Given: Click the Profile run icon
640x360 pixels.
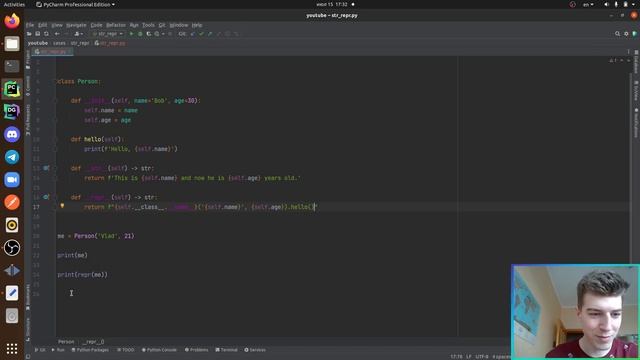Looking at the screenshot, I should point(158,34).
